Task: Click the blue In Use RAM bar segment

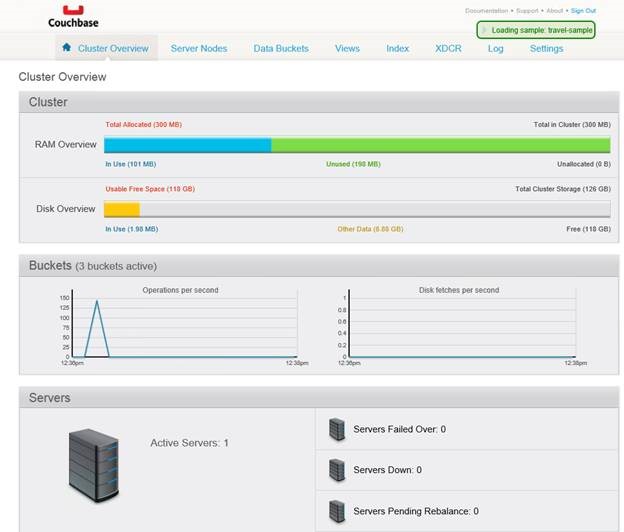Action: coord(187,145)
